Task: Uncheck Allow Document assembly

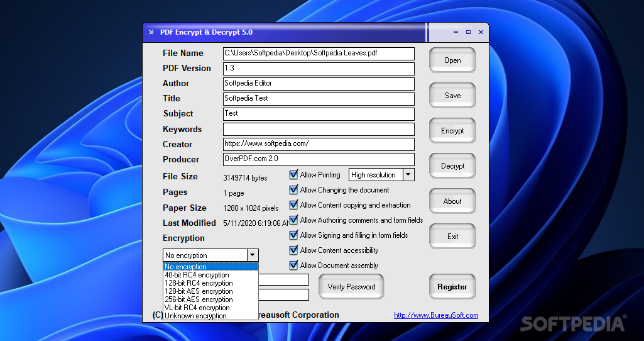Action: point(293,266)
